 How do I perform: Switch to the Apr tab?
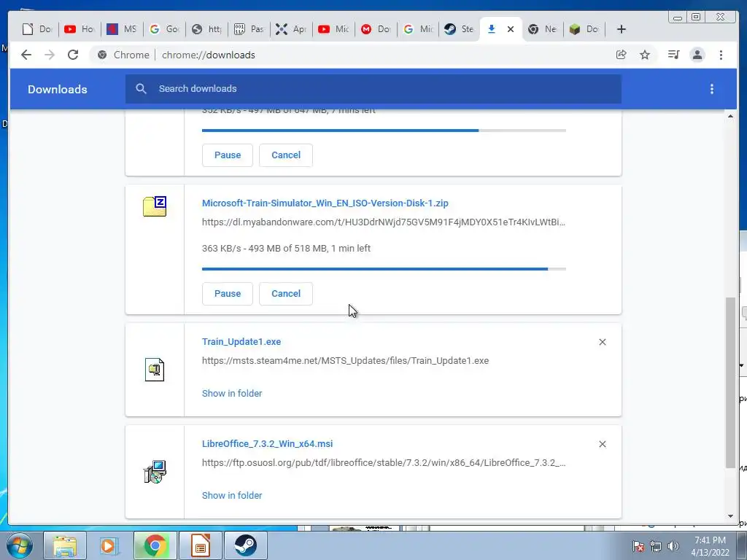(291, 29)
